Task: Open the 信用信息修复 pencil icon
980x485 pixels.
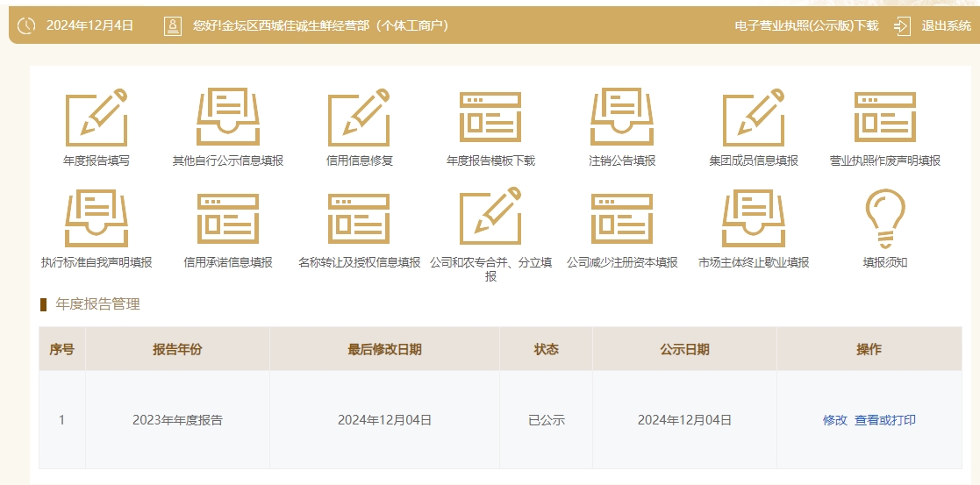Action: coord(359,118)
